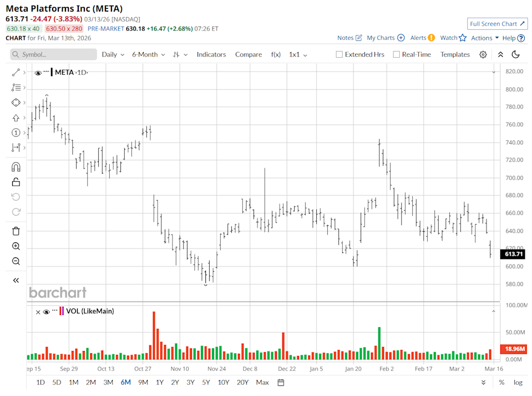The height and width of the screenshot is (396, 532).
Task: Activate the magnet snap tool
Action: coord(16,167)
